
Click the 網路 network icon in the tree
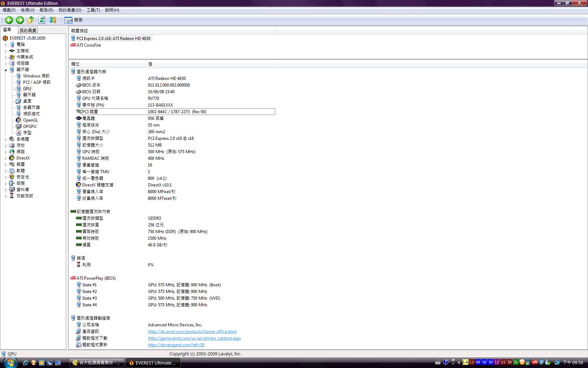coord(12,152)
